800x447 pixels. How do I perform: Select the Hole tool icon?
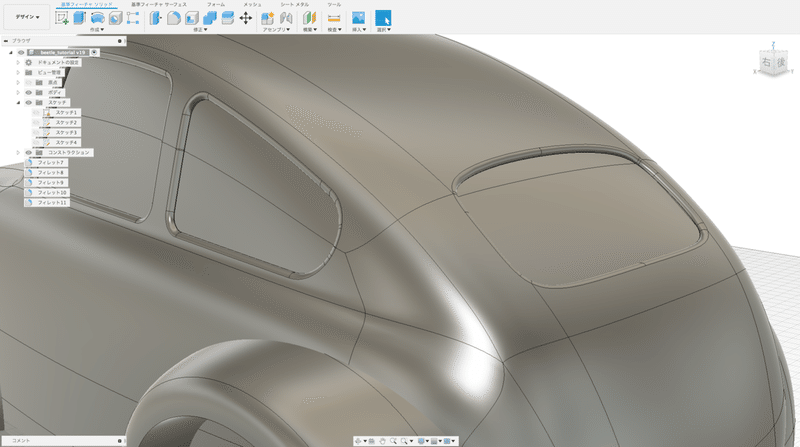point(115,18)
